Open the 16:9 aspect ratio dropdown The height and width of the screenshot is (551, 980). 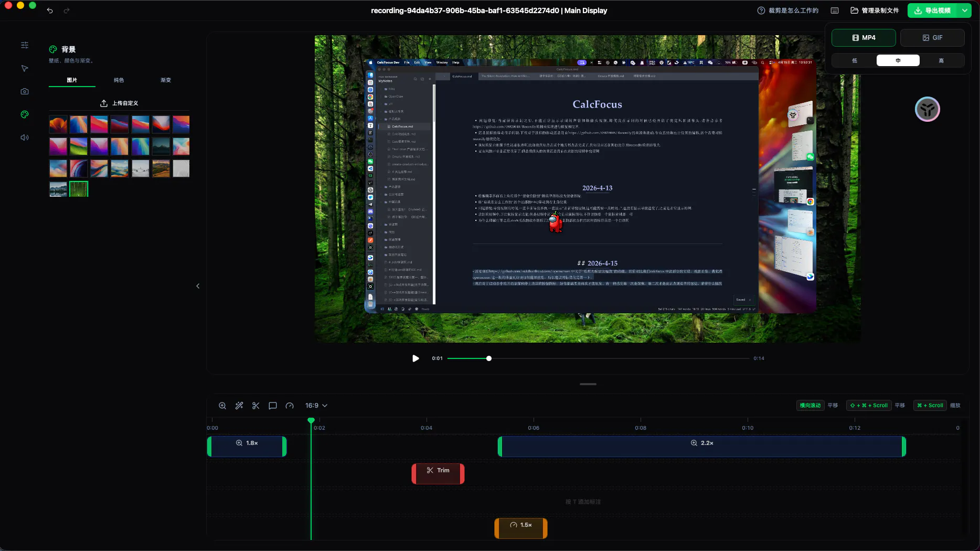click(316, 406)
